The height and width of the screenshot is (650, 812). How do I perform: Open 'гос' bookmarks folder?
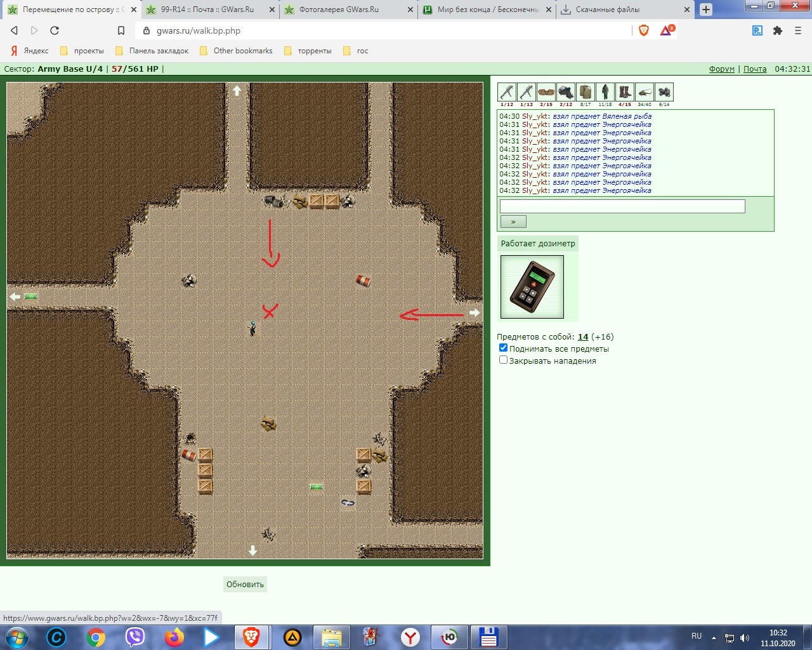click(355, 51)
